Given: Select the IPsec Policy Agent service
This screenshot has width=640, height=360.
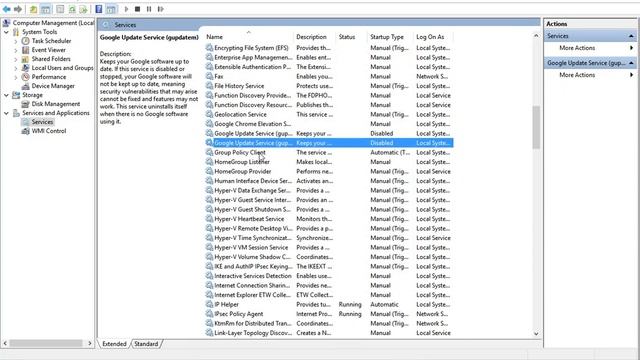Looking at the screenshot, I should tap(329, 314).
